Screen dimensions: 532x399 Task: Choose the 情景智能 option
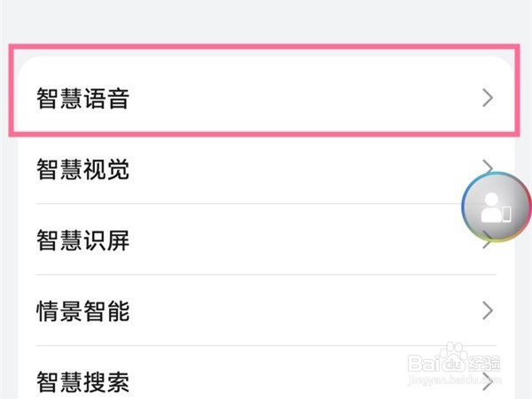pos(83,311)
